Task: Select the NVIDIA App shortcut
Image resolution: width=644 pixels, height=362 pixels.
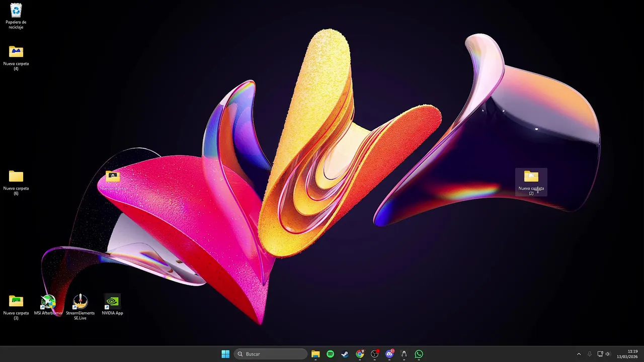Action: tap(113, 305)
